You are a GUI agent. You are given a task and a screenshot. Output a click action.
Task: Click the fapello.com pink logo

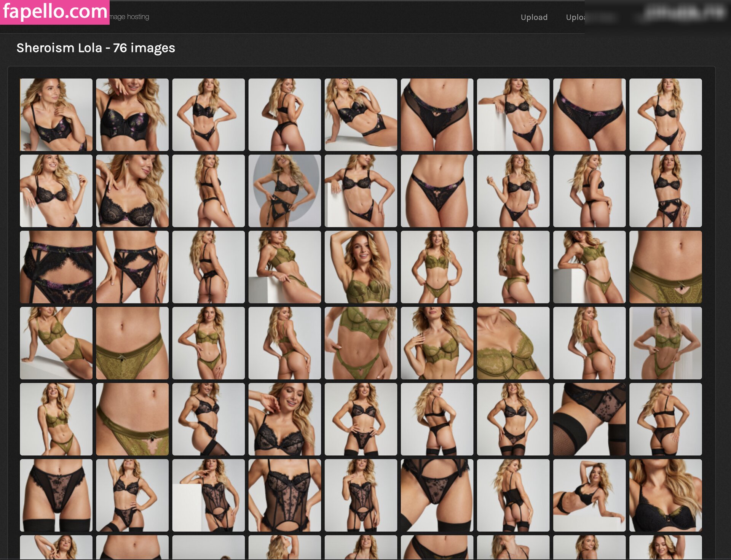pos(55,12)
